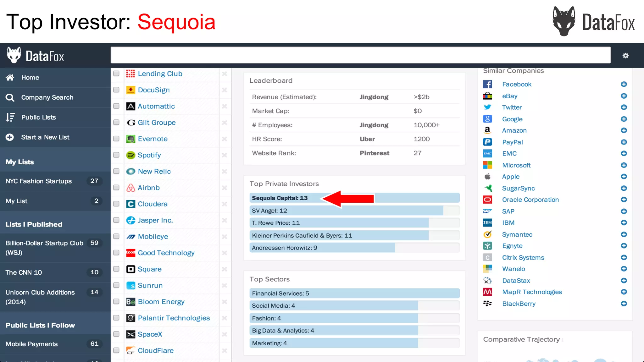Select the SV Angel: 12 bar
This screenshot has height=362, width=644.
(354, 211)
